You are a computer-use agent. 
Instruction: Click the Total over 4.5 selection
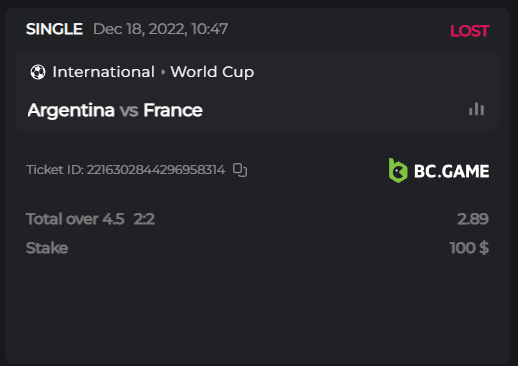pyautogui.click(x=75, y=219)
